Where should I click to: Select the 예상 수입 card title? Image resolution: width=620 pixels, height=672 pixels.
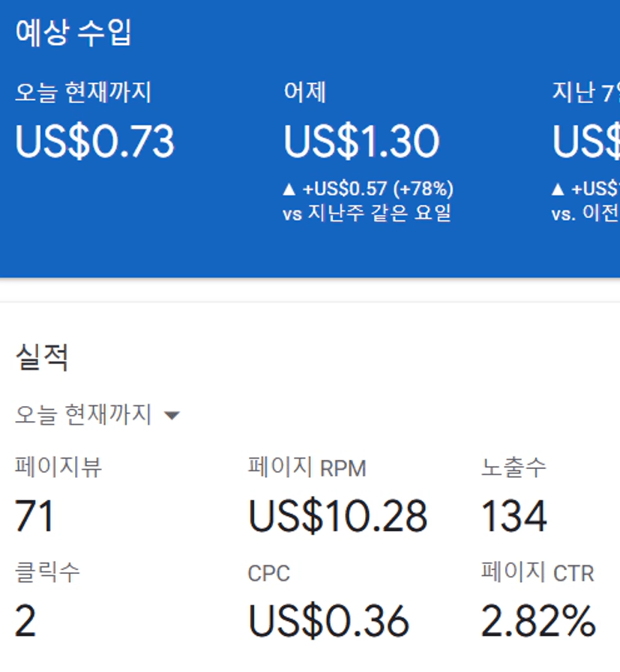[73, 34]
